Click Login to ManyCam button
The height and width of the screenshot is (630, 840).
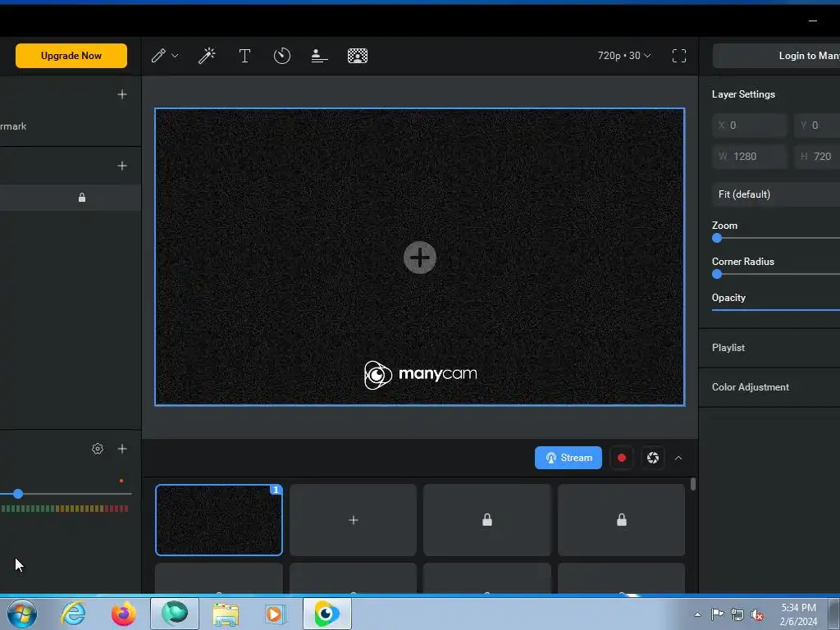pyautogui.click(x=776, y=56)
